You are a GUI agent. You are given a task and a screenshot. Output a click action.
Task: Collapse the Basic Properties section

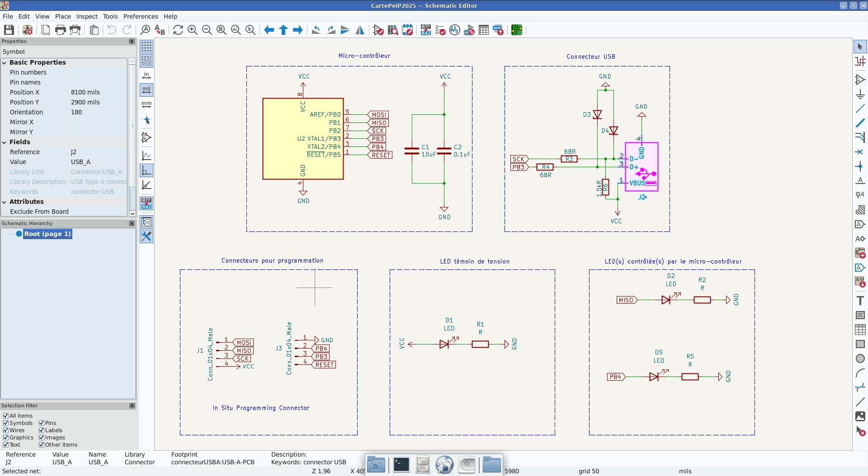tap(5, 63)
